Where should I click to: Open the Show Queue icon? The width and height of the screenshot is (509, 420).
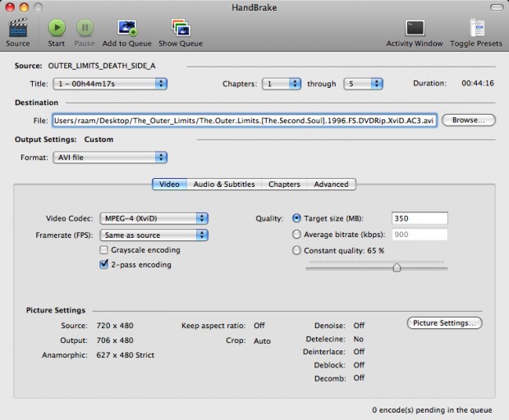point(181,27)
